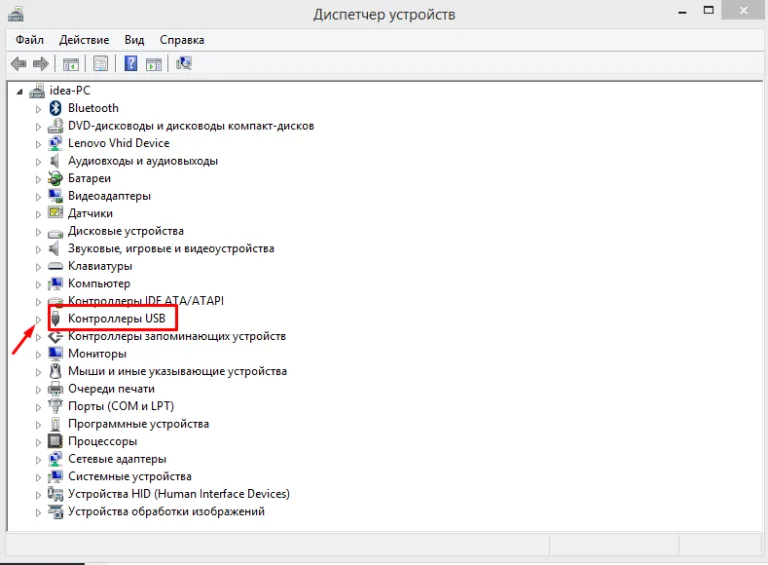Select Звуковые, игровые и видеоустройства
768x565 pixels.
[x=171, y=249]
